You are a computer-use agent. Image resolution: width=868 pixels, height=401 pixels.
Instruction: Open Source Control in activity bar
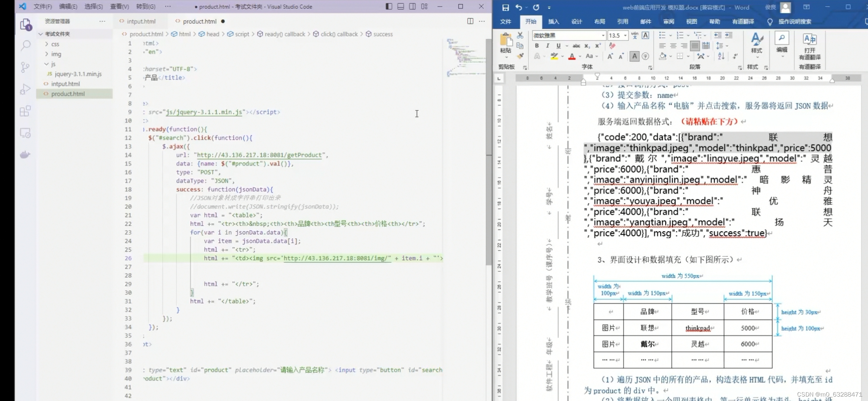[25, 67]
